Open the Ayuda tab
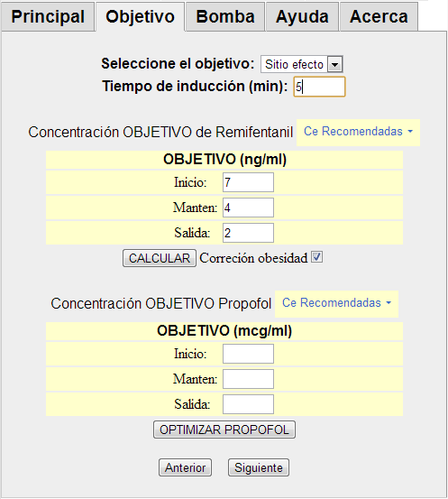This screenshot has width=448, height=499. pos(302,17)
